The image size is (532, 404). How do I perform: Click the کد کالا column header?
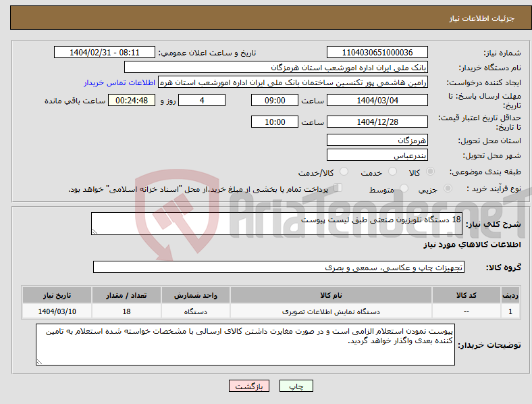pos(467,295)
